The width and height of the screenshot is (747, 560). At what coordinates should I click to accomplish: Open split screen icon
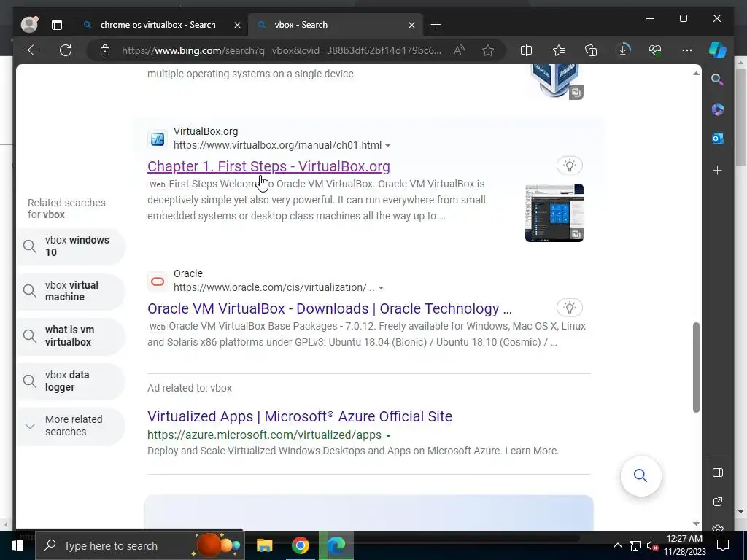(526, 50)
